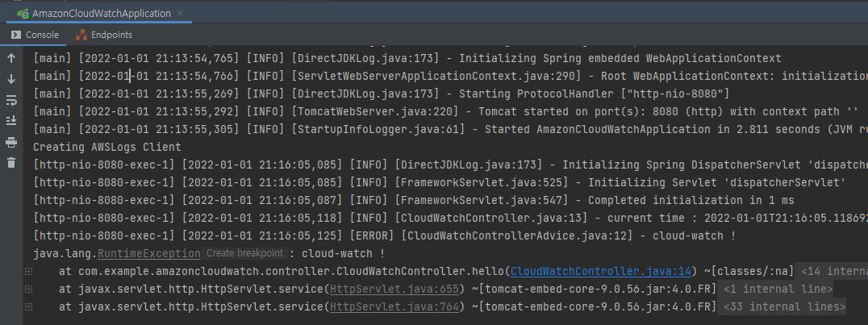The image size is (868, 325).
Task: Open the HttpServlet.java:655 link
Action: pos(394,289)
